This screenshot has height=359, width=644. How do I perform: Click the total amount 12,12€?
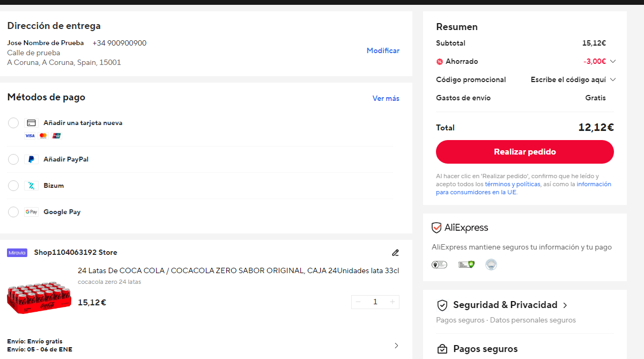pos(596,128)
